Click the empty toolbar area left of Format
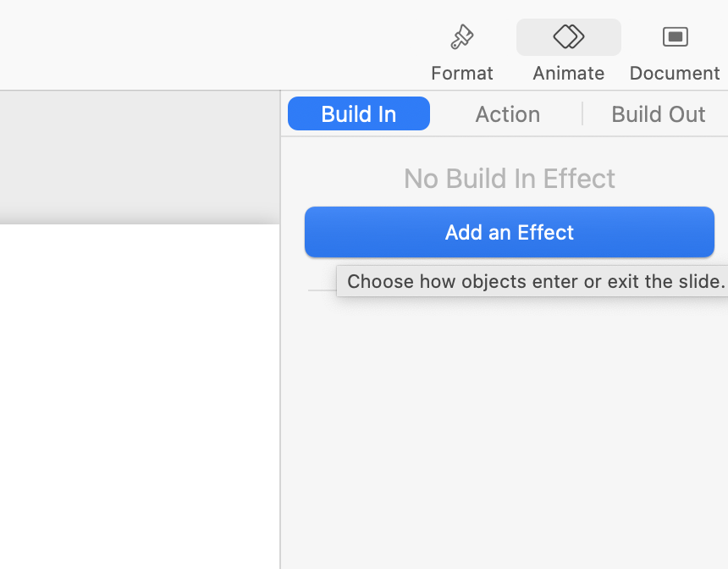 click(209, 45)
